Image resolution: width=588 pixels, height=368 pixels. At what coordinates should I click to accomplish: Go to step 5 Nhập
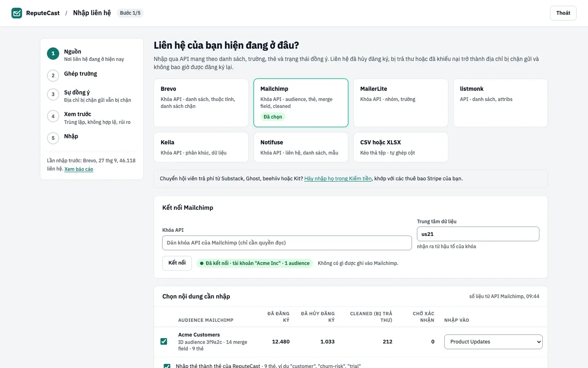[x=92, y=138]
